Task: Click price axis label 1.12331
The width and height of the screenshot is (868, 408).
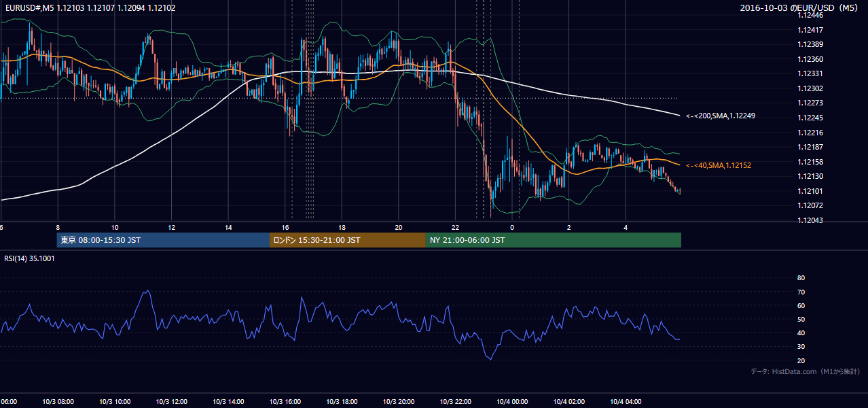Action: pos(810,73)
